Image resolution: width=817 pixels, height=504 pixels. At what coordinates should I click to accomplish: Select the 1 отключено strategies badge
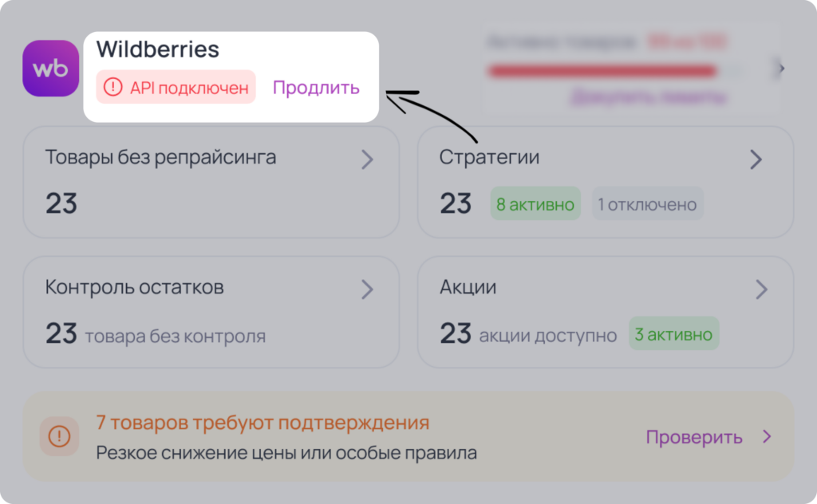pos(648,203)
